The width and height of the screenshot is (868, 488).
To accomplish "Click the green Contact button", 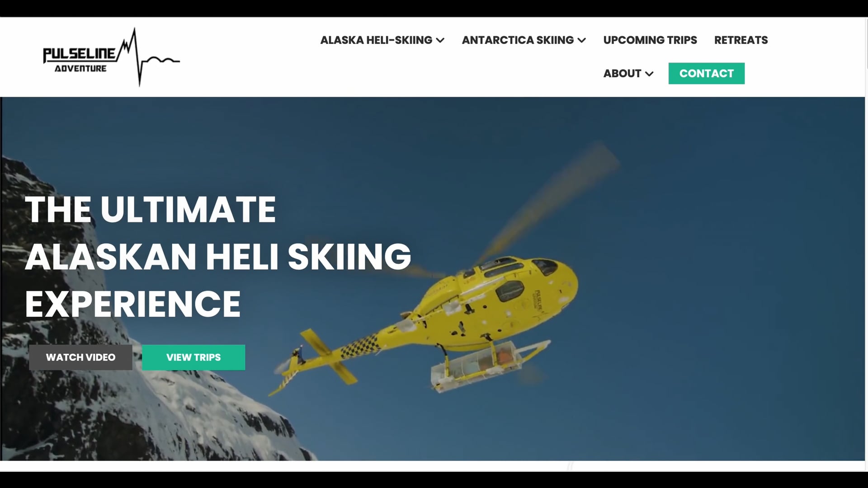I will click(x=707, y=73).
